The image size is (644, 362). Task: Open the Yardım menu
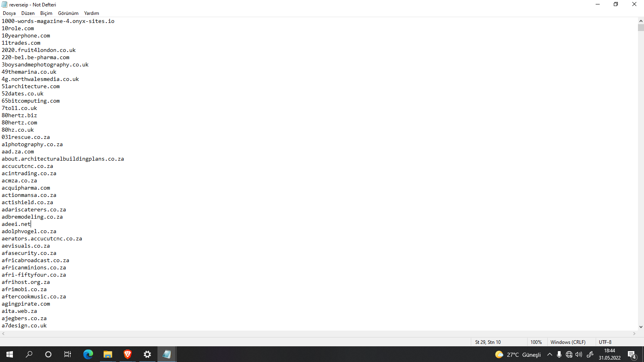point(91,13)
